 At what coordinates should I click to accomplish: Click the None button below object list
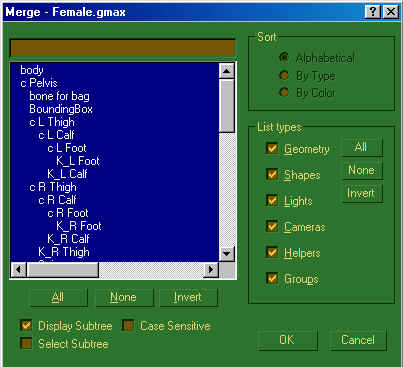pos(124,297)
